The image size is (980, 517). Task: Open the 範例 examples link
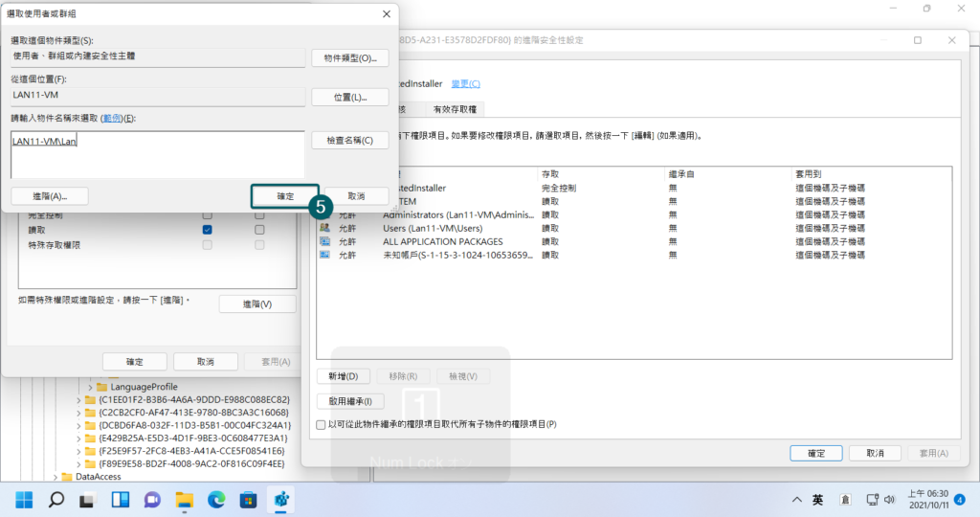pos(113,118)
